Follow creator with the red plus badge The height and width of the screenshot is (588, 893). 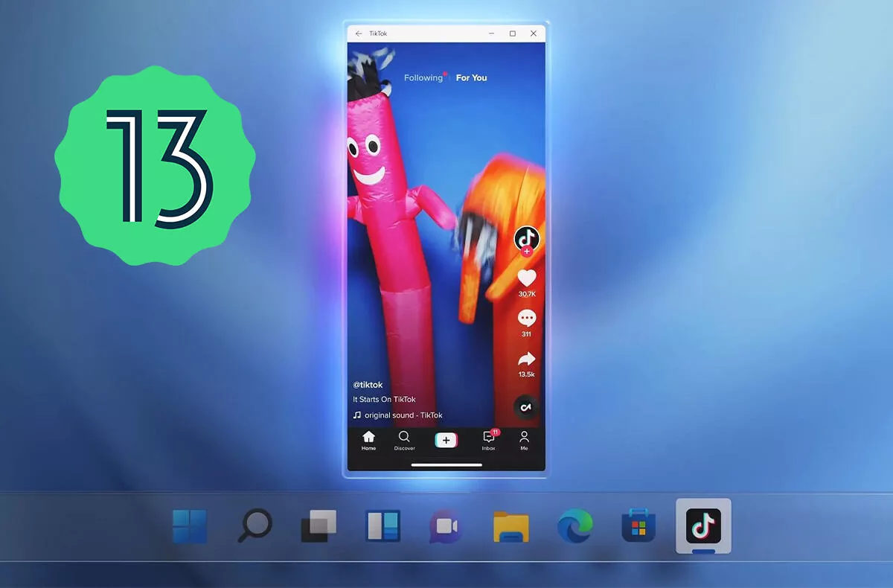pos(527,252)
